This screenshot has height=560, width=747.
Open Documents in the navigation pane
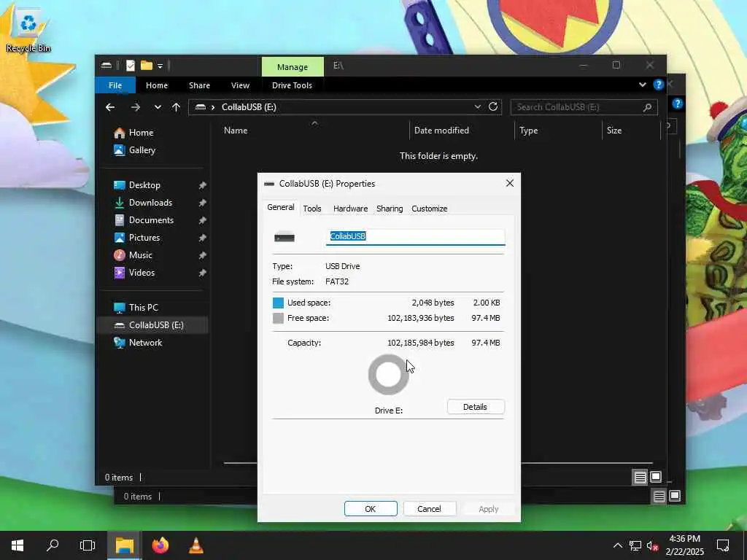click(x=151, y=220)
